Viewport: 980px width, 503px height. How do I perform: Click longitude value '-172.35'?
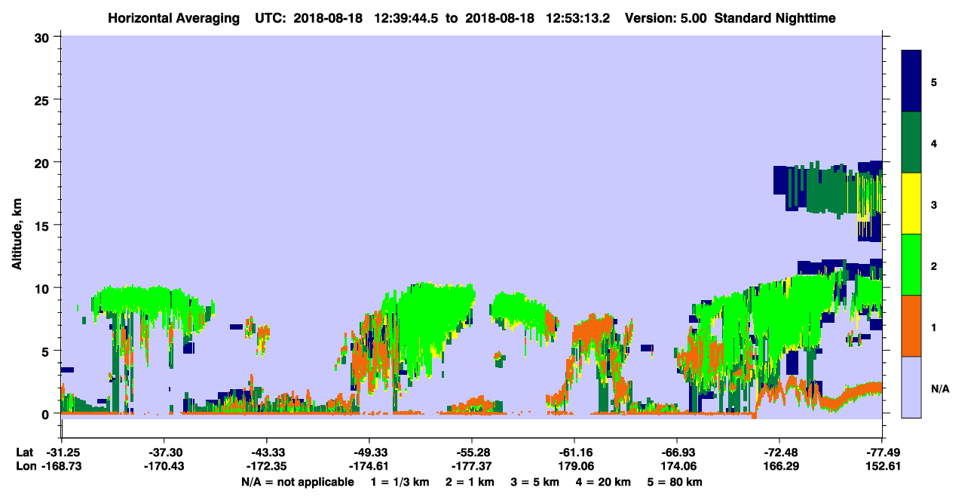pos(266,467)
